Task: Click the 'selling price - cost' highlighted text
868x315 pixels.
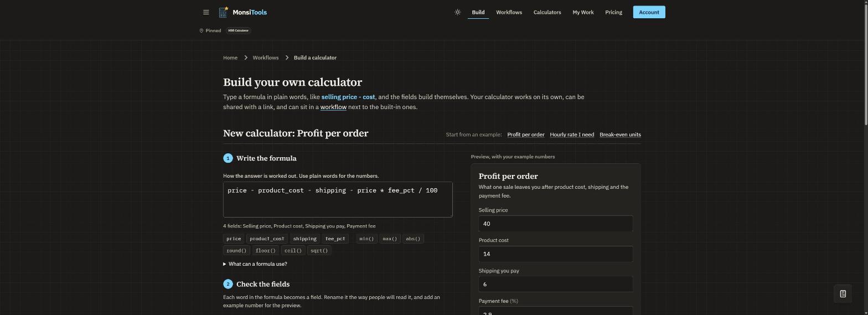Action: (x=348, y=97)
